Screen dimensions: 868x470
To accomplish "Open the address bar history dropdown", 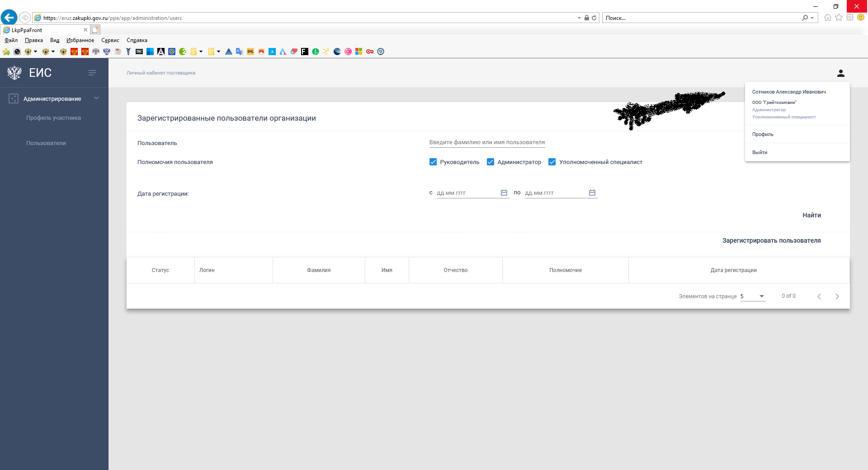I will 579,18.
